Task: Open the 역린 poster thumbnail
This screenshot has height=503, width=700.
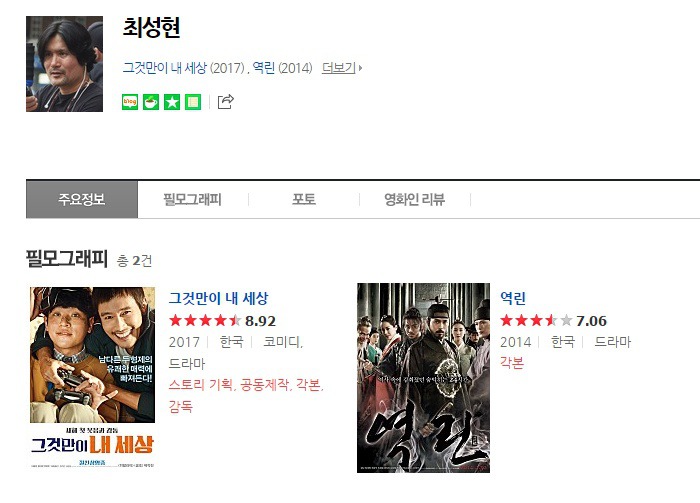Action: [423, 378]
